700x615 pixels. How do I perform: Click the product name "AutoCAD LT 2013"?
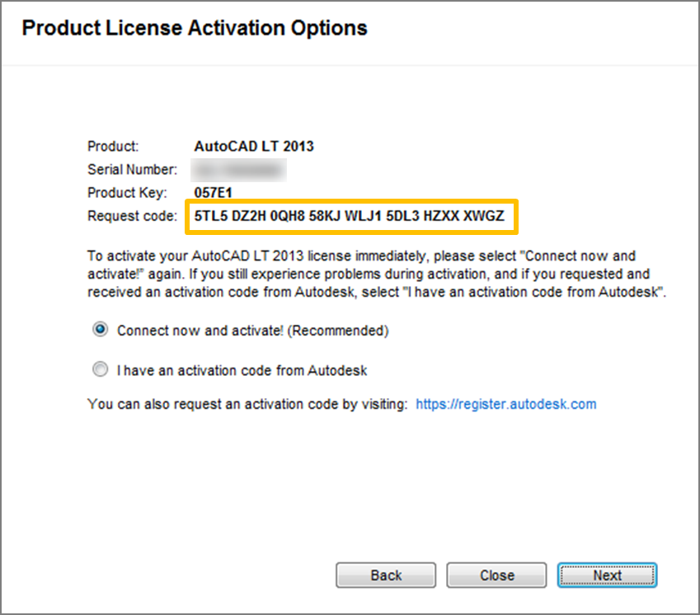point(255,146)
